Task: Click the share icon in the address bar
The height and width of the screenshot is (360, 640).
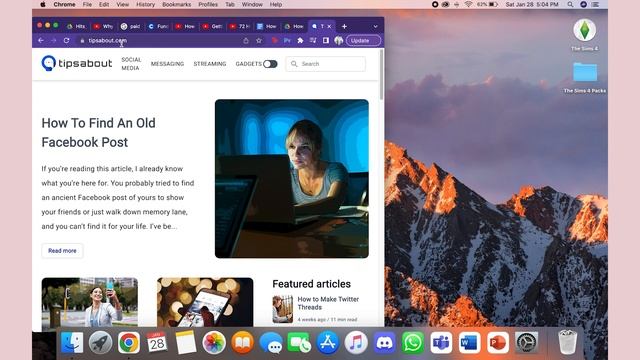Action: tap(246, 40)
